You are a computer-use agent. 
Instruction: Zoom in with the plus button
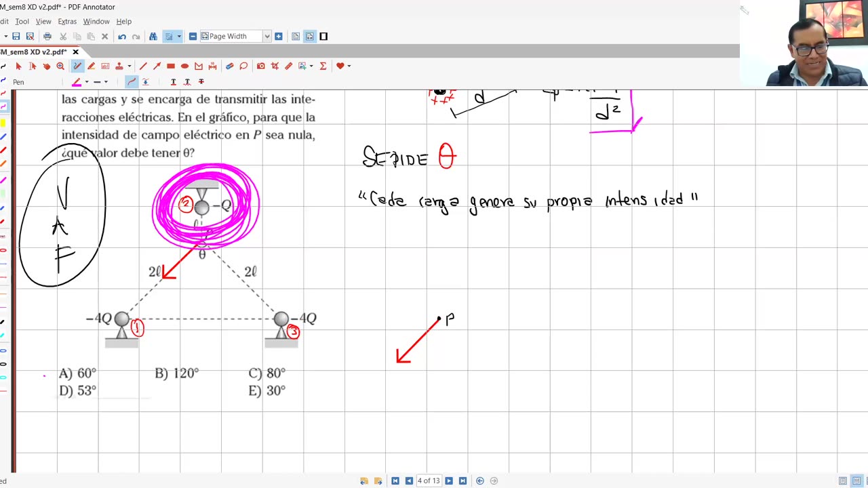278,36
